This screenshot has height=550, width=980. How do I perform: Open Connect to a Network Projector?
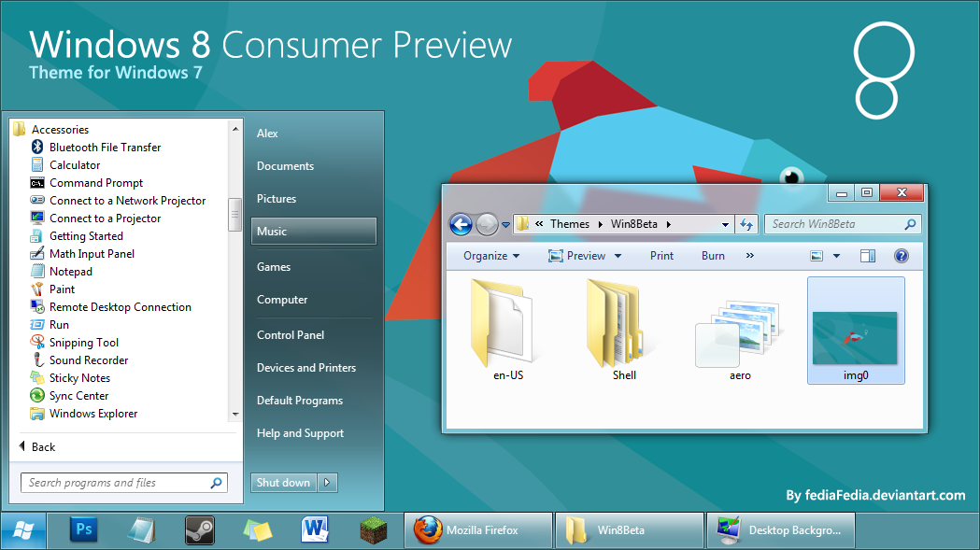point(118,201)
